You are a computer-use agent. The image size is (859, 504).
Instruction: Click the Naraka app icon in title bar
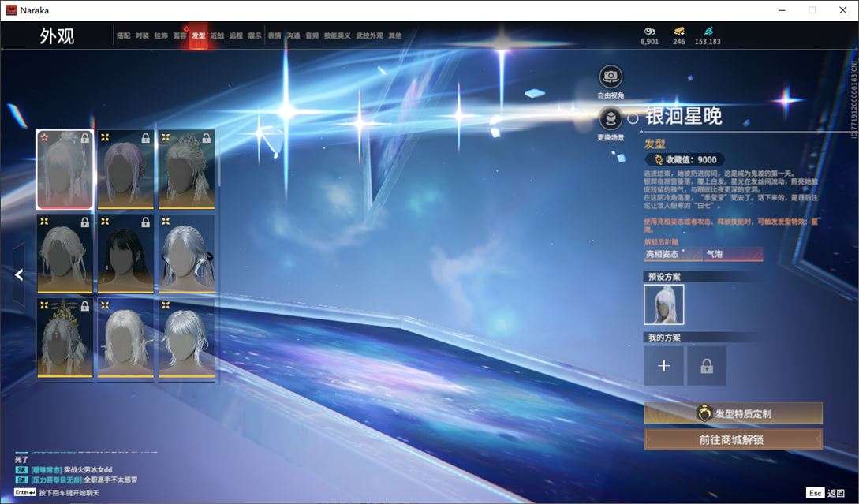[x=11, y=10]
